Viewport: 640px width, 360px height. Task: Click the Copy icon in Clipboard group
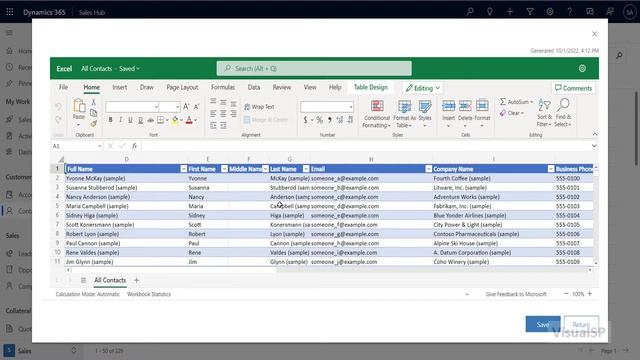[93, 113]
